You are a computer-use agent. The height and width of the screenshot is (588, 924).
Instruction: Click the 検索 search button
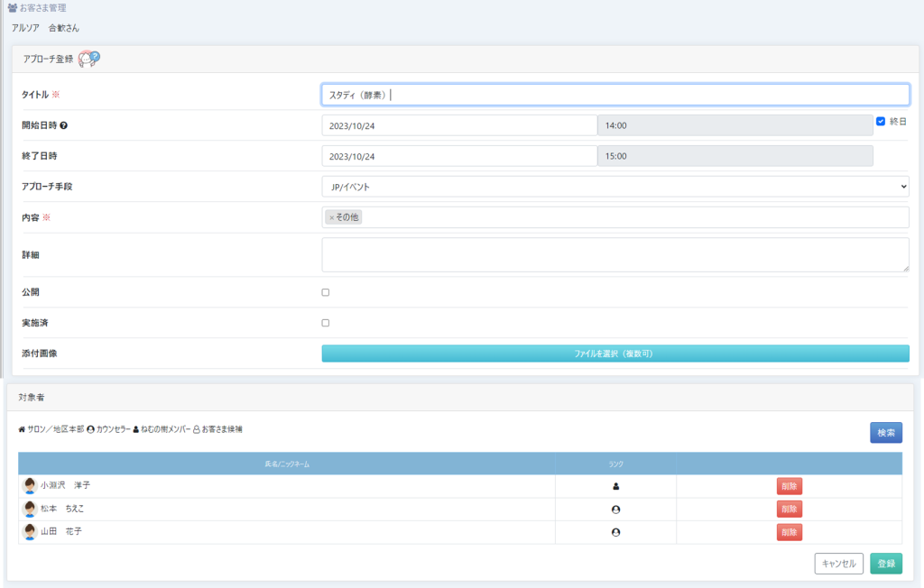coord(885,433)
